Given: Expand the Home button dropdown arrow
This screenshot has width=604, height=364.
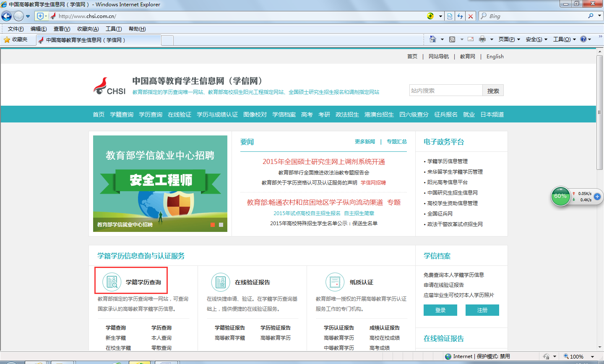Looking at the screenshot, I should (442, 39).
